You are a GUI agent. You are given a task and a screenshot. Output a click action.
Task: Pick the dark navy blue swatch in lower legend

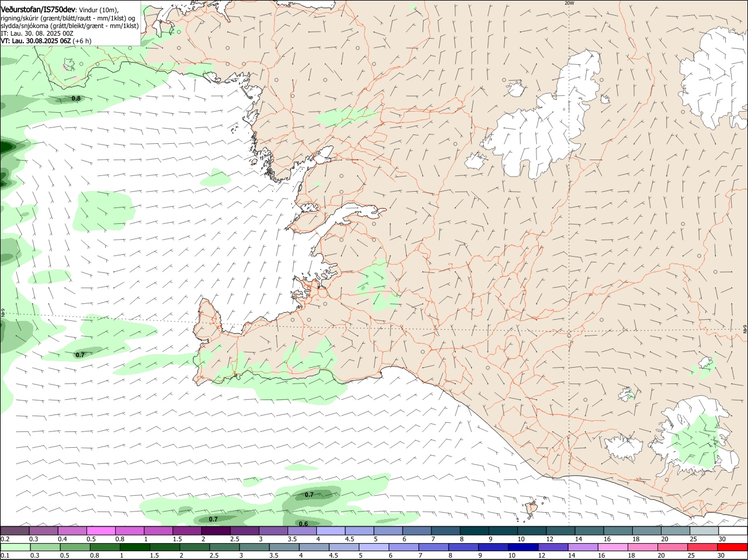coord(523,547)
